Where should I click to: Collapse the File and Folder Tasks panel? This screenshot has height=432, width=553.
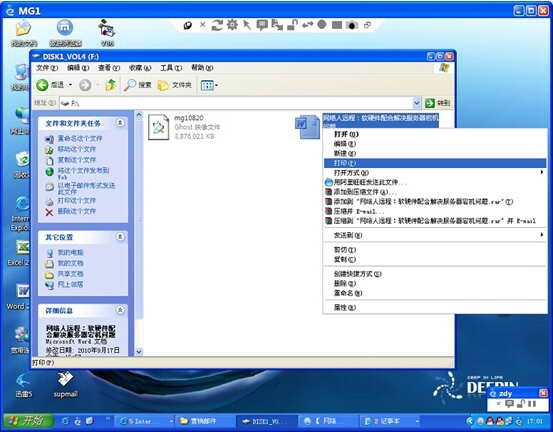tap(120, 123)
